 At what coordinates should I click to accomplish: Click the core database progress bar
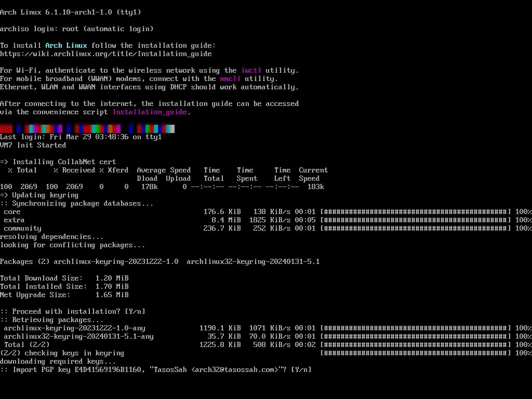416,212
